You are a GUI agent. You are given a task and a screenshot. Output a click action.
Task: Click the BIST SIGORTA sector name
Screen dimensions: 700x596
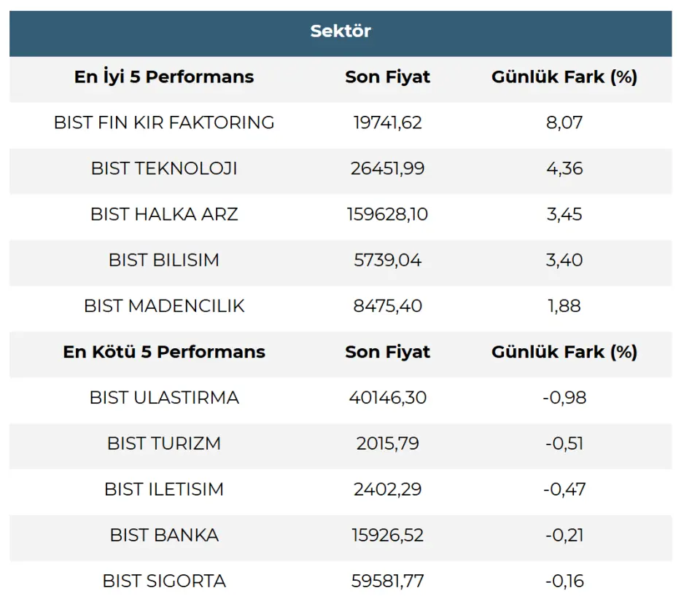[x=164, y=581]
